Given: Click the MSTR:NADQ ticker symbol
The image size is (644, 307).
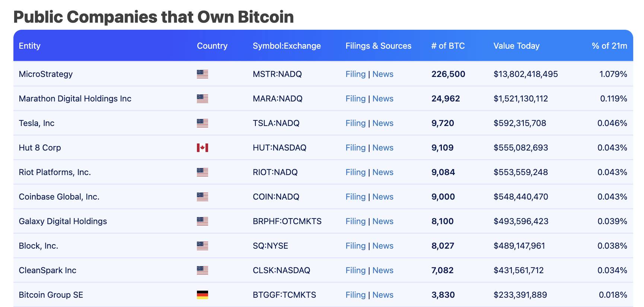Looking at the screenshot, I should pyautogui.click(x=277, y=74).
